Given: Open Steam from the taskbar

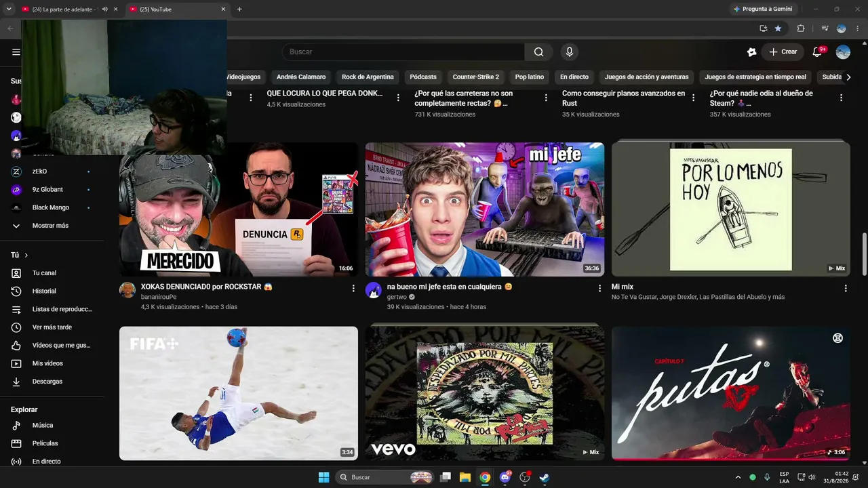Looking at the screenshot, I should (544, 477).
